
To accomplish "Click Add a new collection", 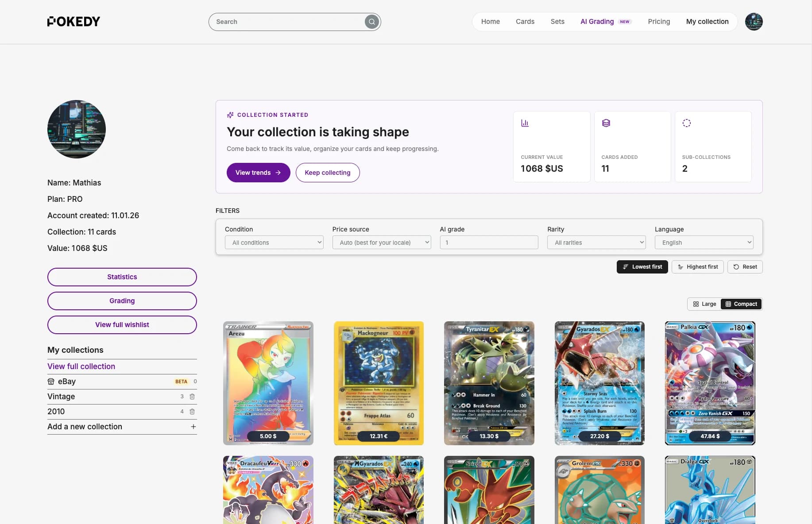I will [x=122, y=427].
